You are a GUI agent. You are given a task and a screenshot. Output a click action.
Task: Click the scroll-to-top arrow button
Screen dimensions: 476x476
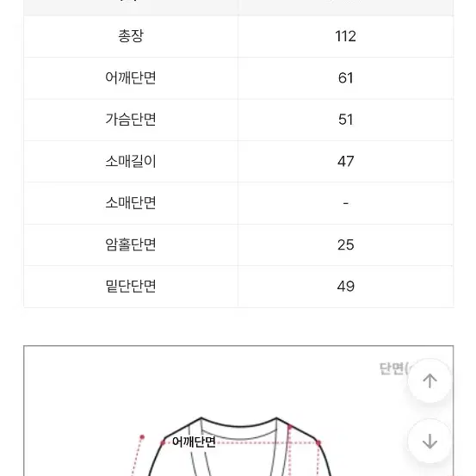pos(430,380)
